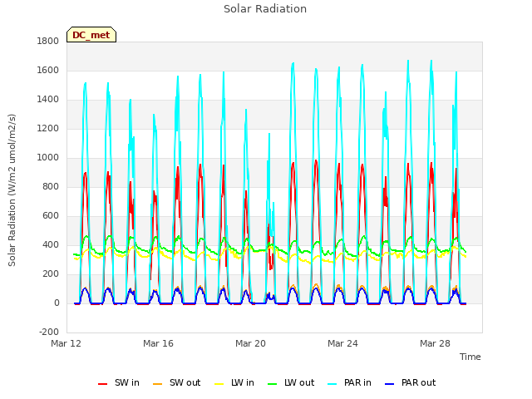The image size is (532, 399).
Task: Click the 1800 y-axis tick label
Action: coord(48,41)
